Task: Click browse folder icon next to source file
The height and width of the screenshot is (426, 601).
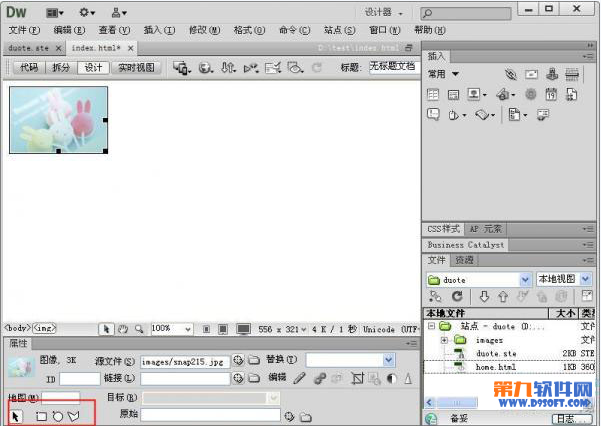Action: [x=253, y=360]
